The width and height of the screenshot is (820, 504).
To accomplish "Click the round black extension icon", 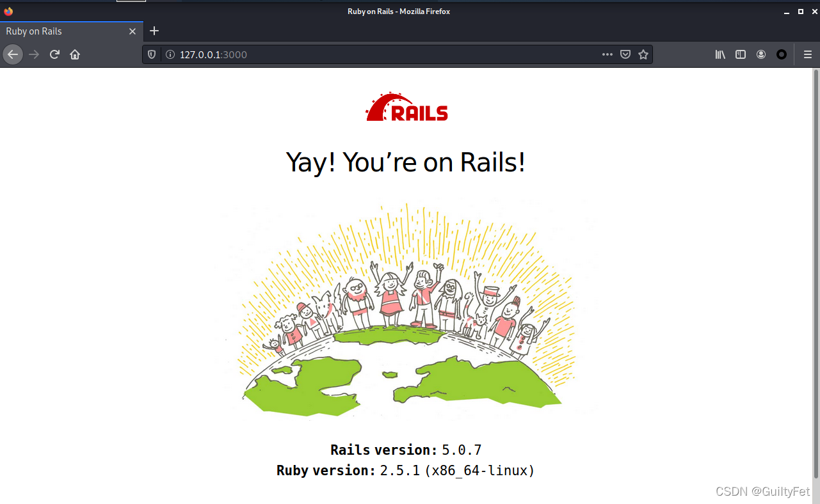I will pyautogui.click(x=782, y=54).
